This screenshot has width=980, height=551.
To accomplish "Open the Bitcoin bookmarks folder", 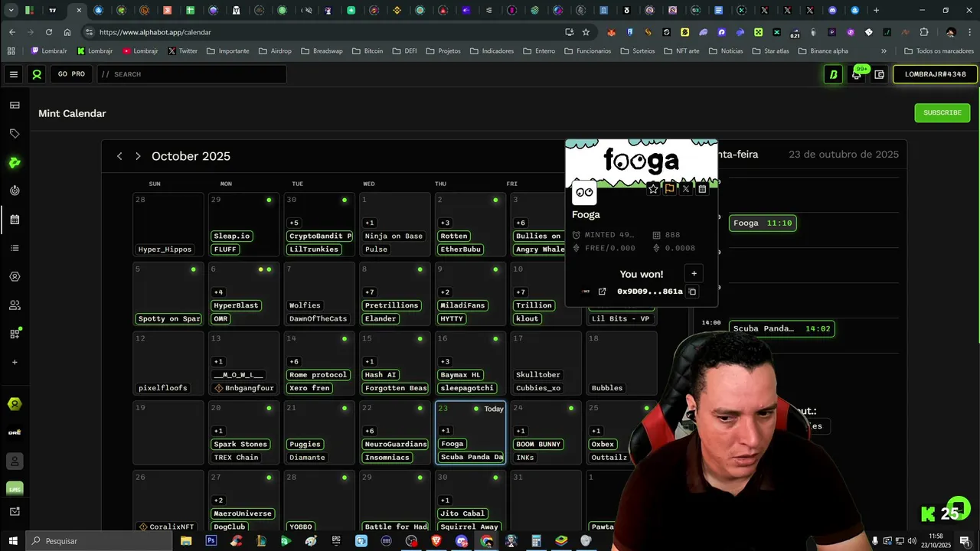I will 367,51.
